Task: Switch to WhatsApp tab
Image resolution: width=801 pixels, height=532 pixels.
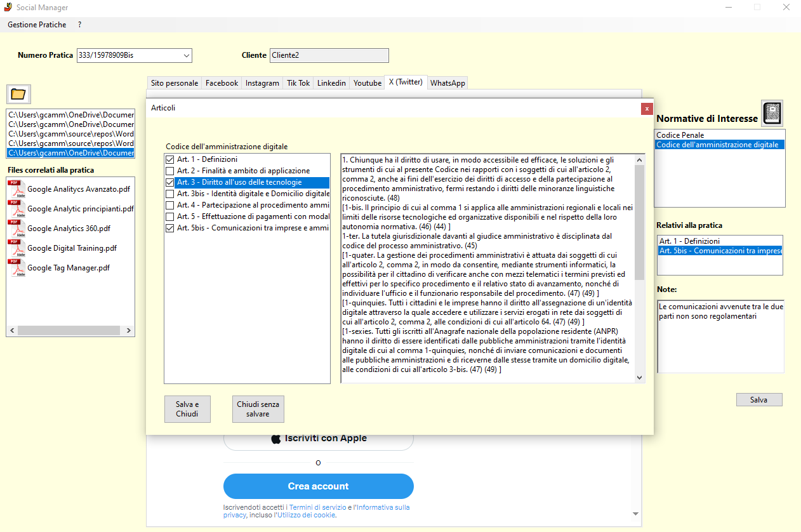Action: coord(447,83)
